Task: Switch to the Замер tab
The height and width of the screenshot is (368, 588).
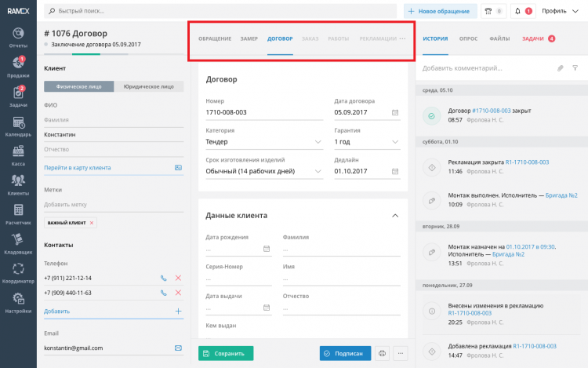Action: coord(249,38)
